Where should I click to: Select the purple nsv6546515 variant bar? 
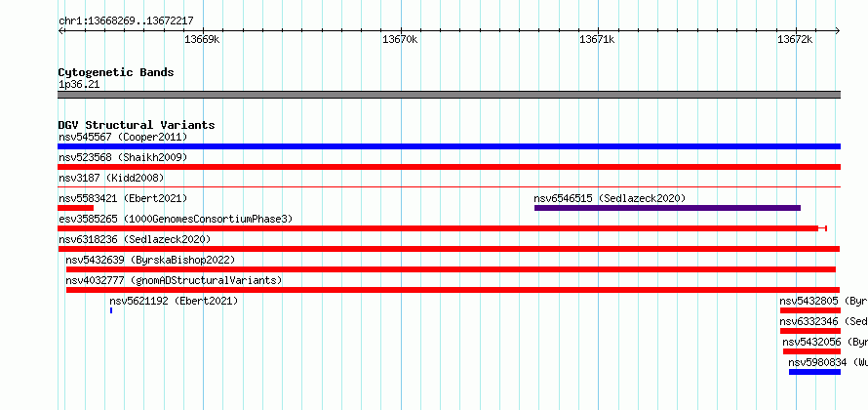click(x=667, y=208)
